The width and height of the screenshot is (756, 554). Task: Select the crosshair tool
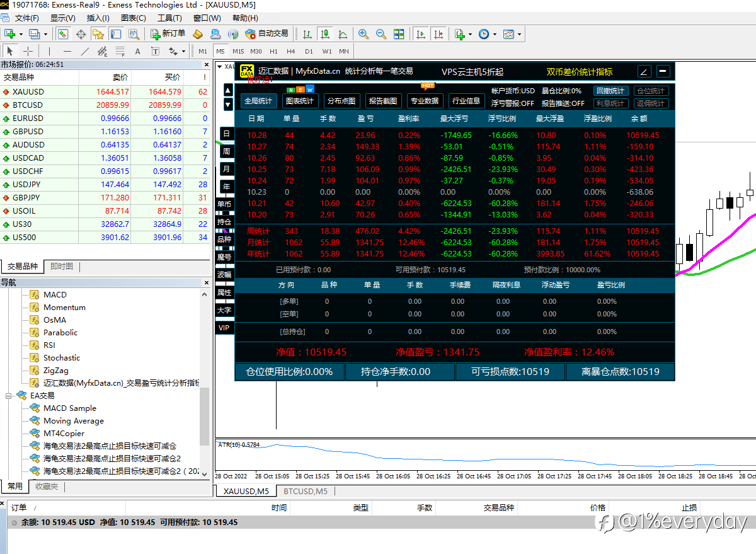(x=28, y=51)
